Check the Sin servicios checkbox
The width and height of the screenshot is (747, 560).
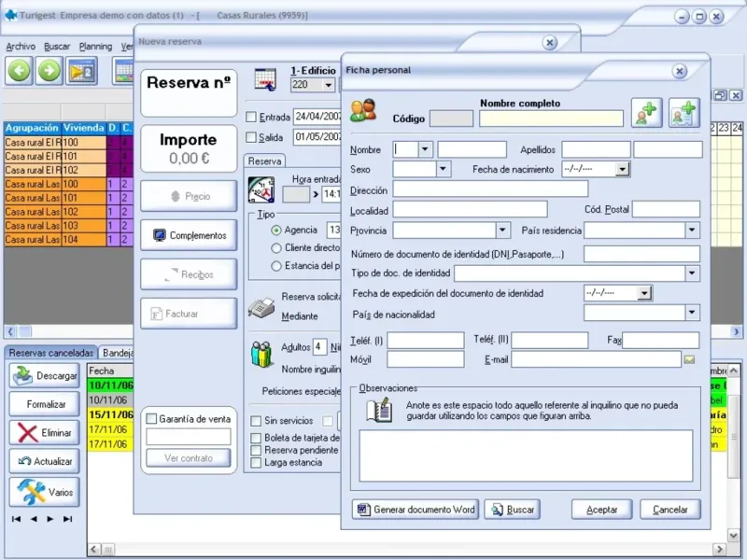[256, 421]
